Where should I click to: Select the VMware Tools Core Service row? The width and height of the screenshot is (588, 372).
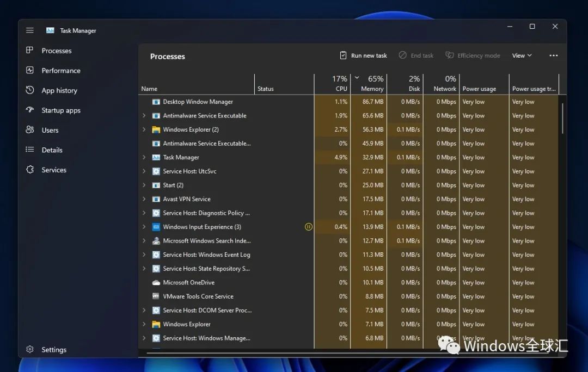pos(349,296)
